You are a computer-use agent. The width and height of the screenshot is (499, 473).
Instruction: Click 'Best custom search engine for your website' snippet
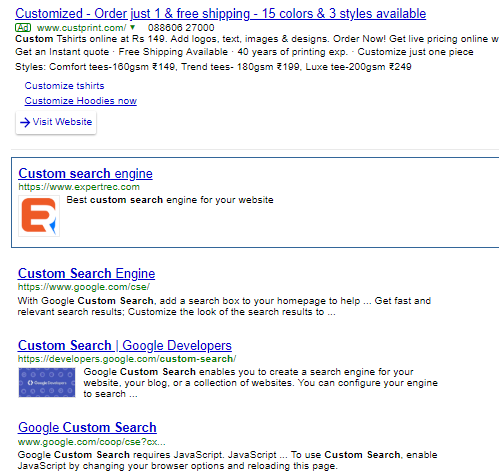[x=170, y=200]
